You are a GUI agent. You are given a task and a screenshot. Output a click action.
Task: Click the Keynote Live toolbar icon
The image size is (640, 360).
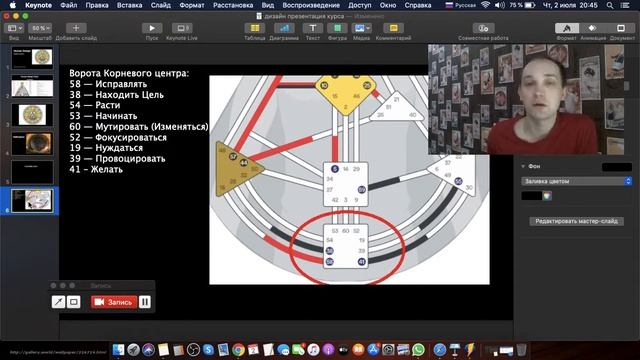click(182, 28)
